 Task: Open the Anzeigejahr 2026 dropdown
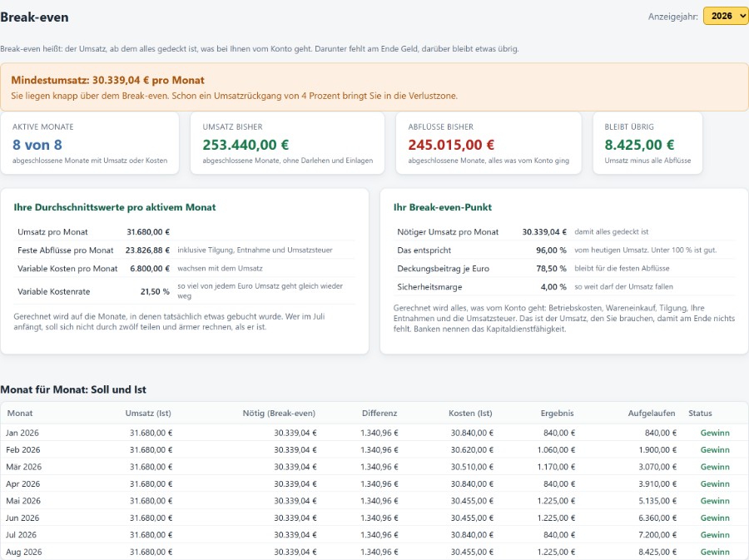click(726, 17)
